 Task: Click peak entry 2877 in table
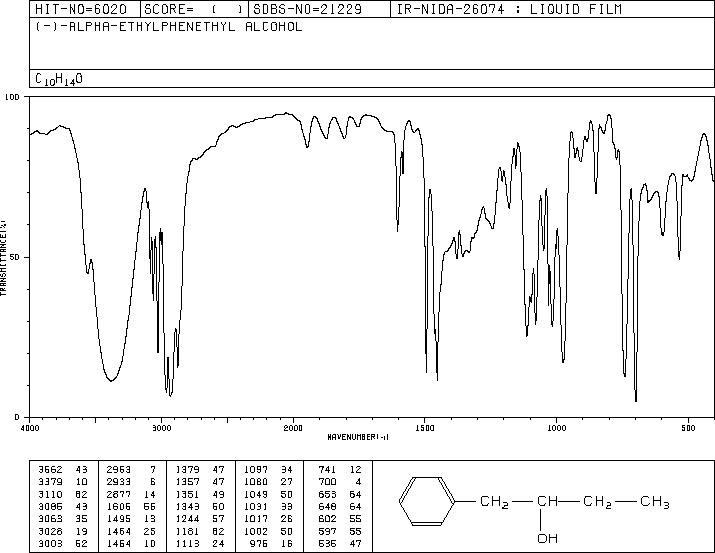coord(119,494)
